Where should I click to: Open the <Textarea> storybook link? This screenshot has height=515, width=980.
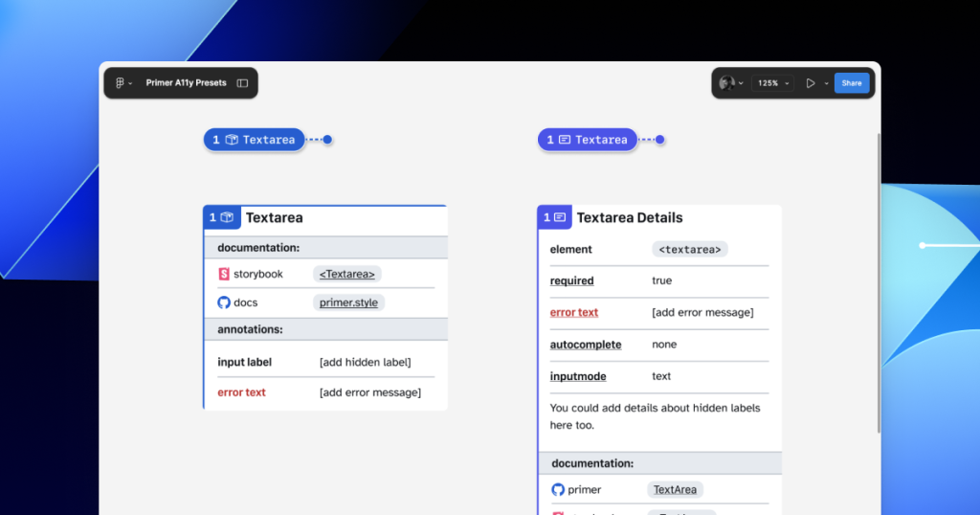coord(346,274)
